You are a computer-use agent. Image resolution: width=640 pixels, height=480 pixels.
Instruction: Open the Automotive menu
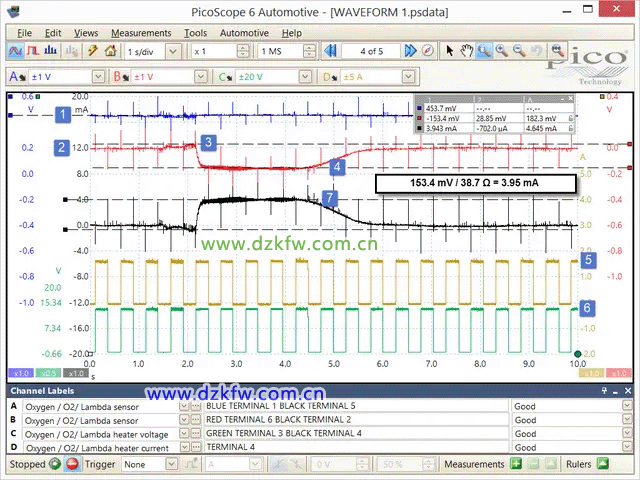tap(244, 33)
